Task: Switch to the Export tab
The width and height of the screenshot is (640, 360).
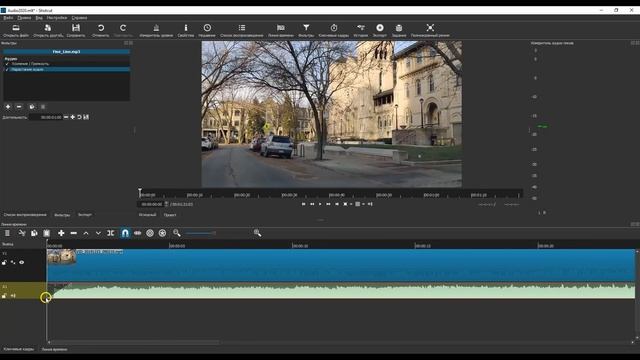Action: (85, 215)
